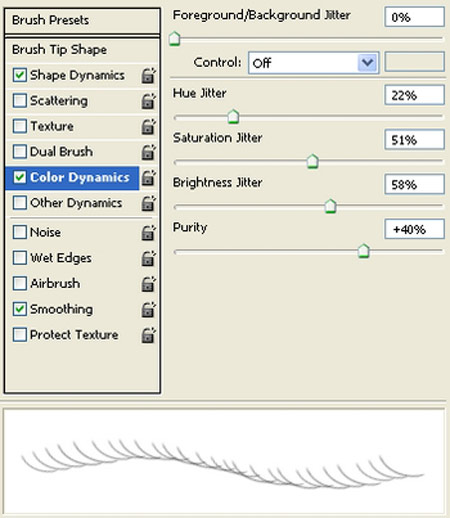Enable the Scattering checkbox

click(20, 101)
